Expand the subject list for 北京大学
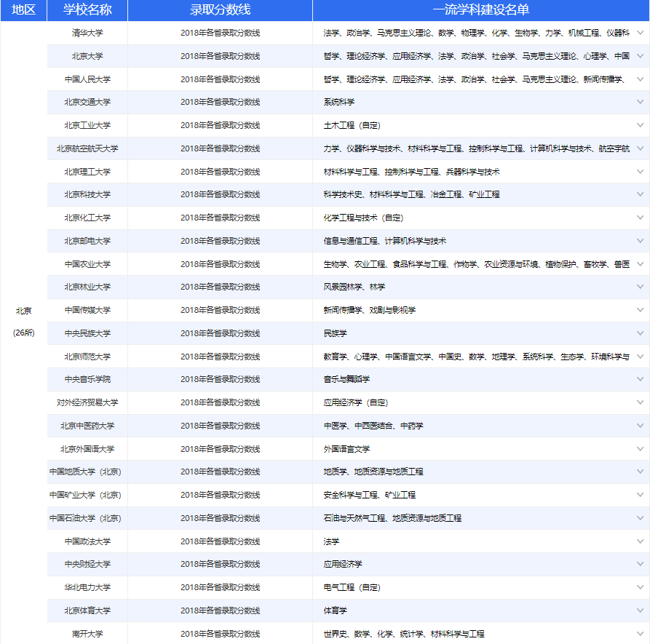Screen dimensions: 650x644 tap(640, 56)
